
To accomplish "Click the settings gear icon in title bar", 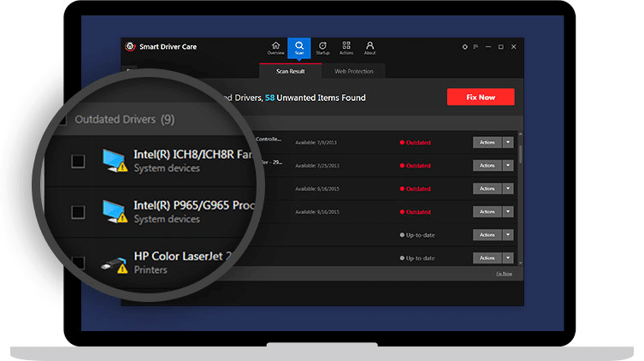I will click(x=465, y=47).
